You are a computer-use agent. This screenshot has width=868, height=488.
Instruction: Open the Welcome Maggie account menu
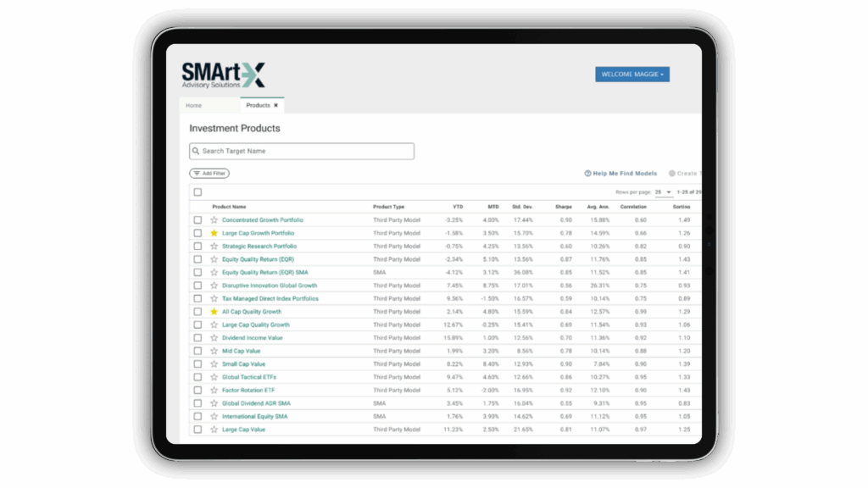(x=632, y=74)
